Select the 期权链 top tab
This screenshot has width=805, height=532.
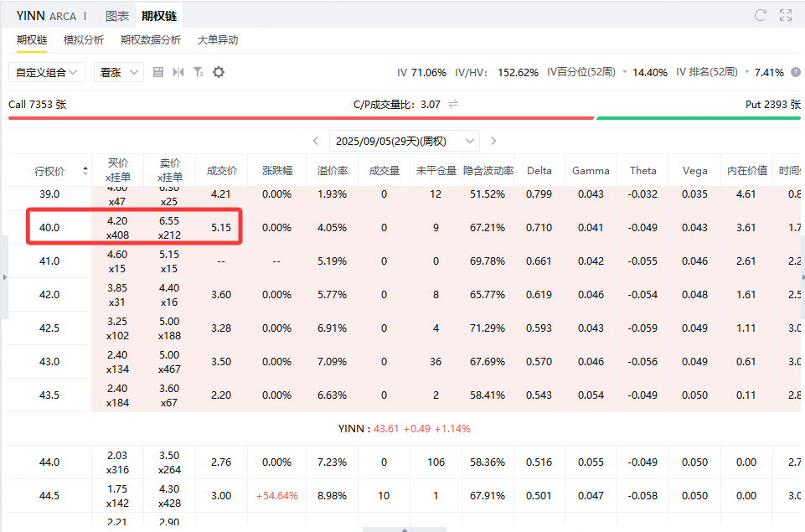coord(159,16)
